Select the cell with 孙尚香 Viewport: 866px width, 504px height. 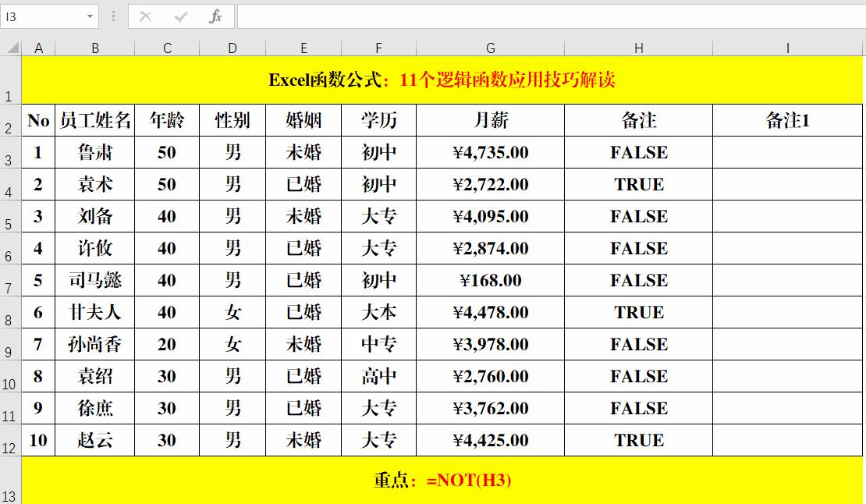96,344
